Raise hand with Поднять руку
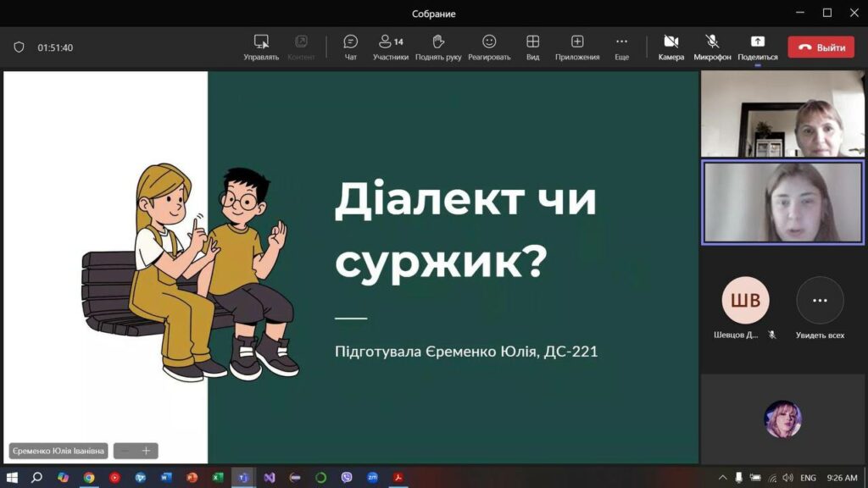This screenshot has height=488, width=868. coord(437,47)
